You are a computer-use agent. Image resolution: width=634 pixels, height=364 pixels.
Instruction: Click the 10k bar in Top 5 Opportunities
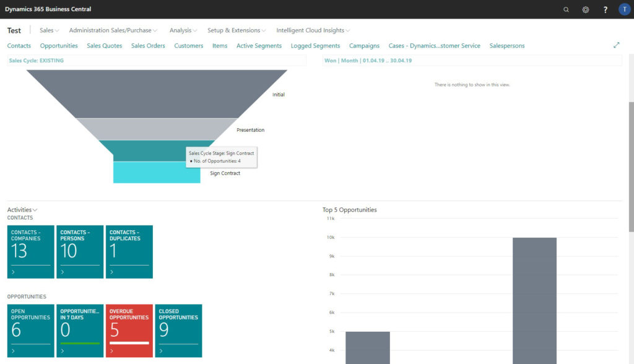(x=534, y=300)
